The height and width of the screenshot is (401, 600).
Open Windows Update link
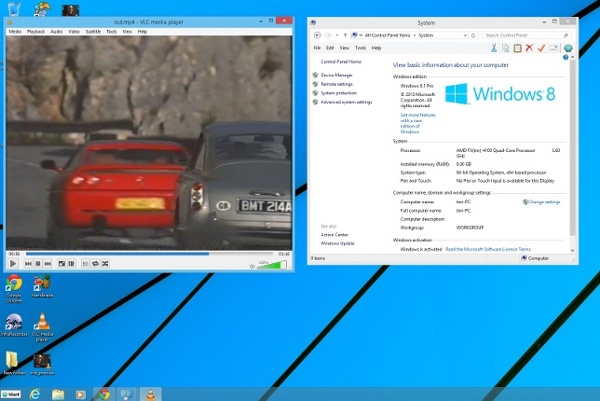[x=338, y=243]
